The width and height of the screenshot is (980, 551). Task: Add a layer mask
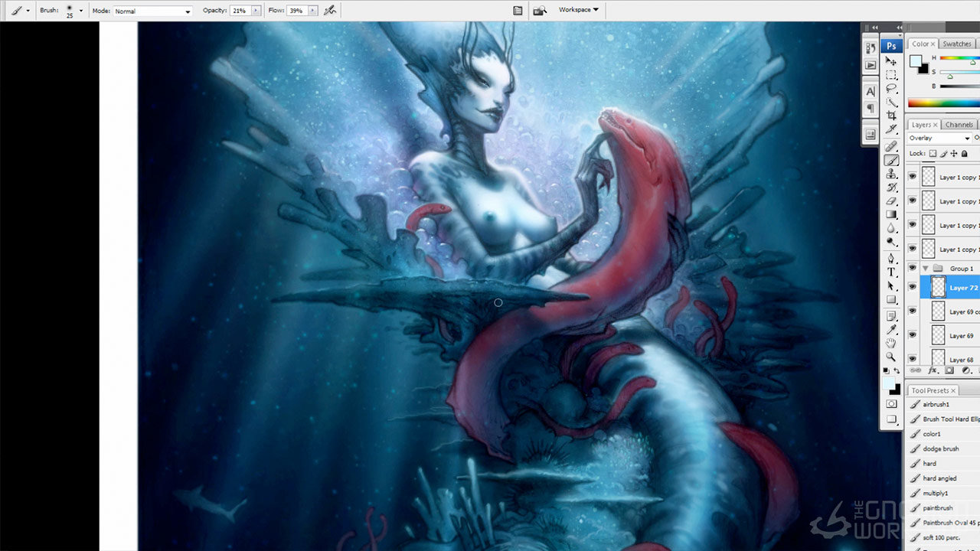pyautogui.click(x=949, y=370)
